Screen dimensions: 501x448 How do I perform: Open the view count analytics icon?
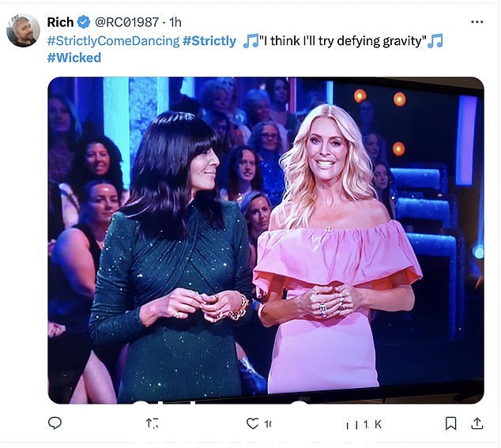(352, 424)
